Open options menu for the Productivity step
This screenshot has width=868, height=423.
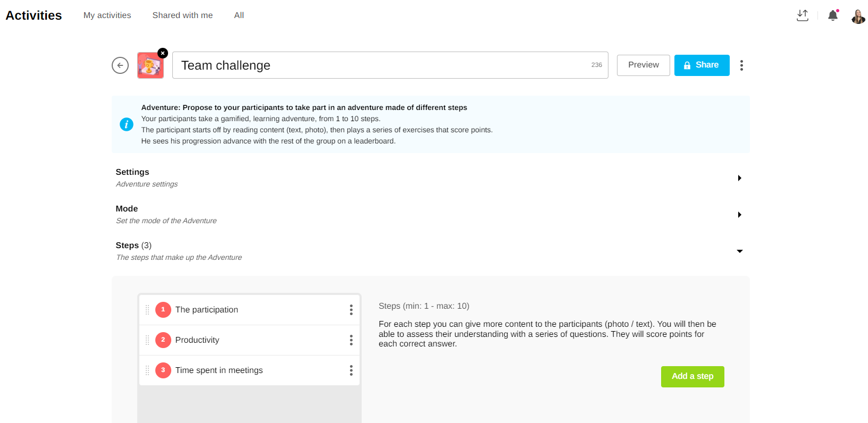[x=351, y=340]
